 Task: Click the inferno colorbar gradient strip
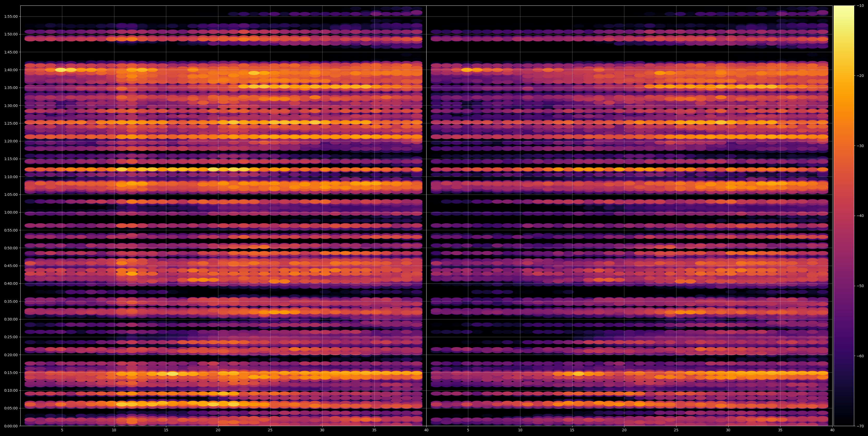tap(844, 216)
